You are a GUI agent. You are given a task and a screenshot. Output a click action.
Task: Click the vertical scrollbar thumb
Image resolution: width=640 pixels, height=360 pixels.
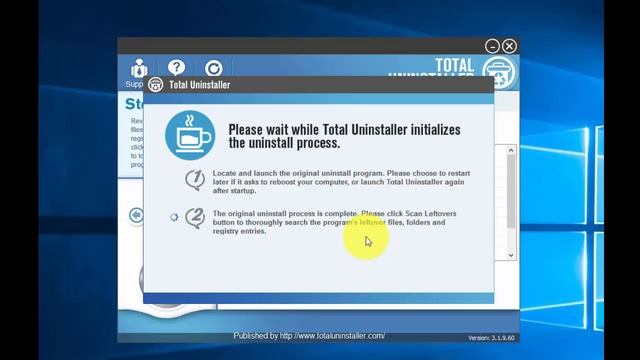pyautogui.click(x=511, y=191)
